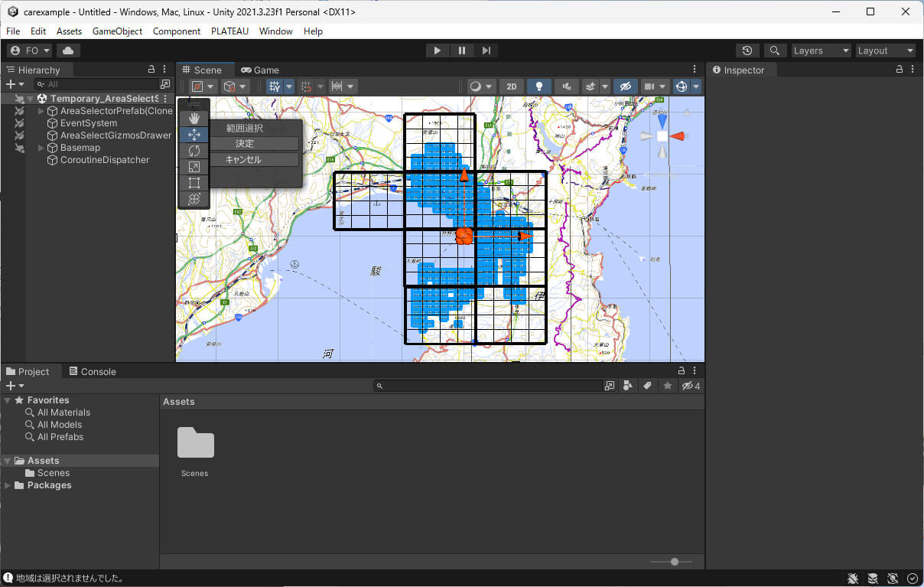Screen dimensions: 924x587
Task: Select the Rotate tool
Action: (194, 151)
